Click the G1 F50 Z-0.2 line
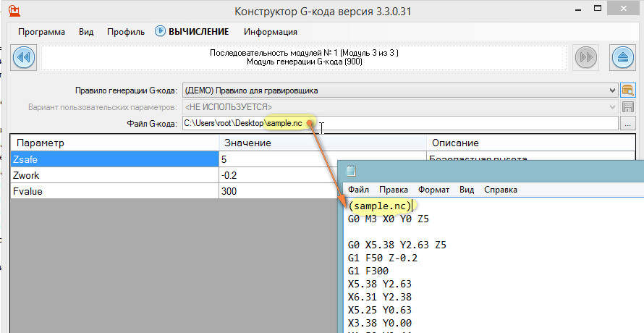 382,258
